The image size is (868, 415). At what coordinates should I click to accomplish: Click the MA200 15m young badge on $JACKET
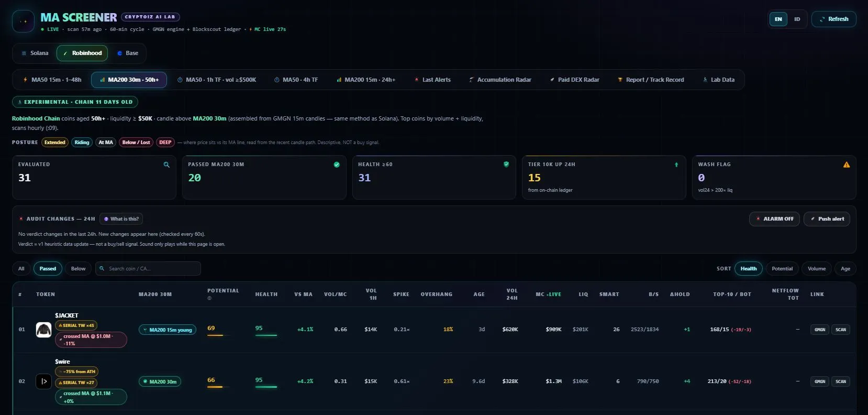pyautogui.click(x=168, y=330)
